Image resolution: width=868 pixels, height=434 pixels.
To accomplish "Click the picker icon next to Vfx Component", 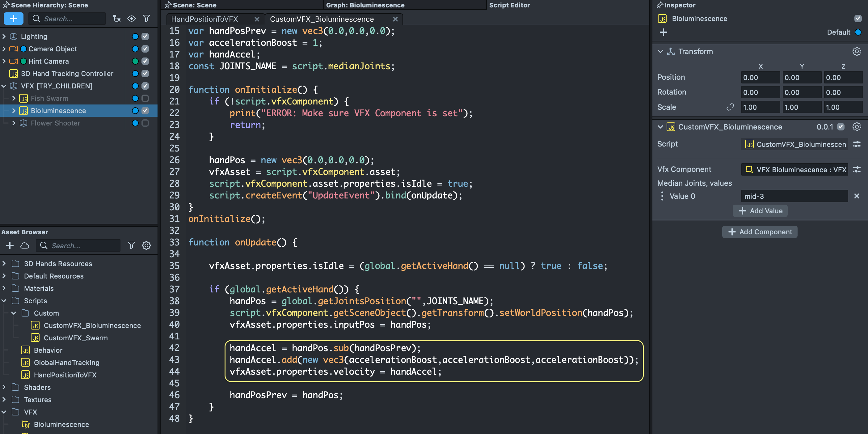I will pyautogui.click(x=857, y=170).
